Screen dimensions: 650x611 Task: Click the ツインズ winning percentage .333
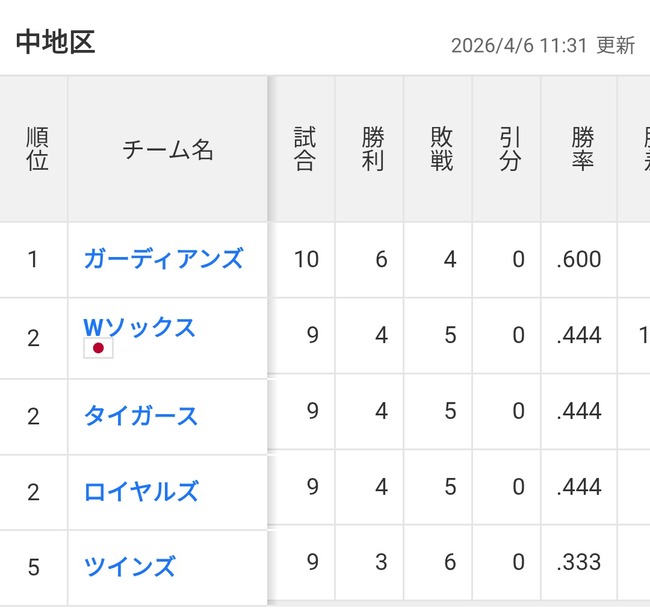[x=578, y=563]
